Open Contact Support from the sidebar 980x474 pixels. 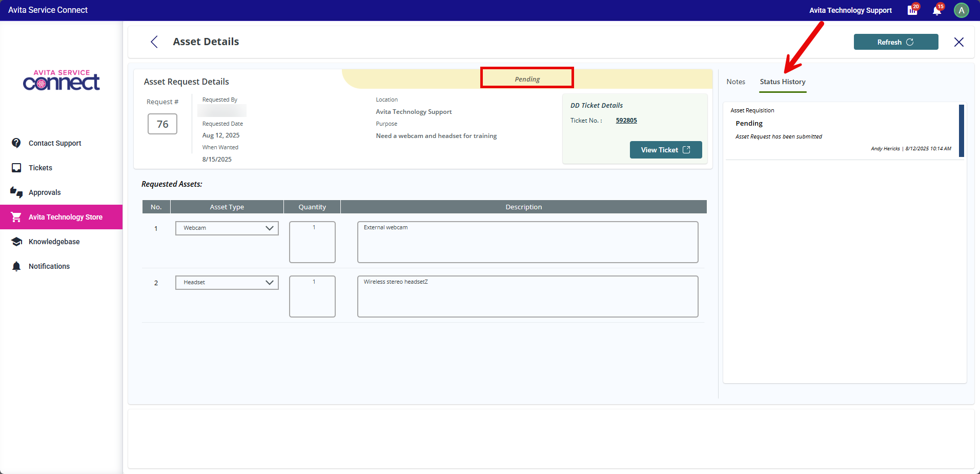coord(62,143)
